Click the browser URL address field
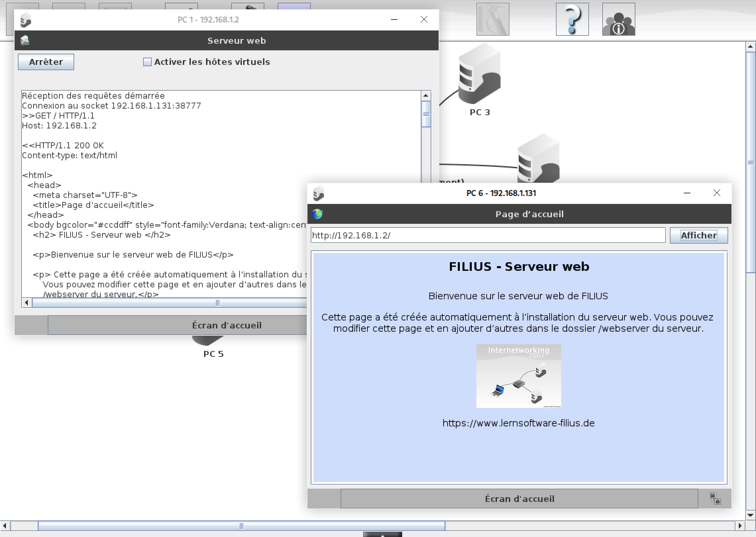756x537 pixels. (x=488, y=235)
